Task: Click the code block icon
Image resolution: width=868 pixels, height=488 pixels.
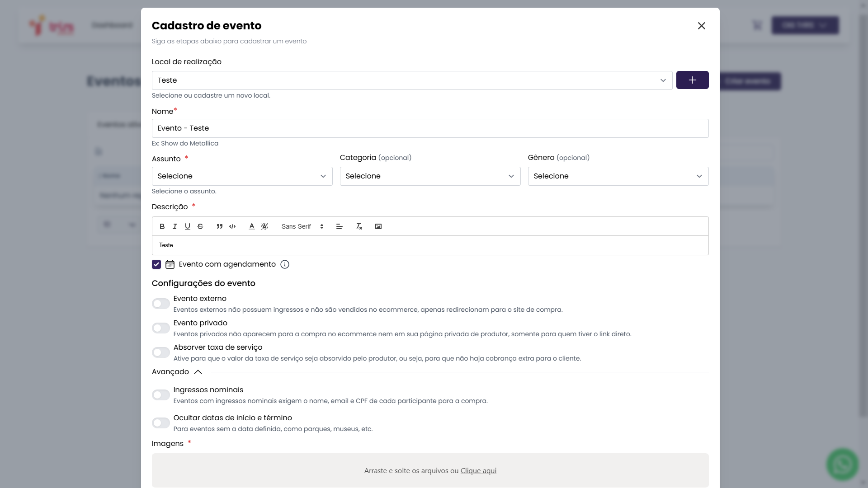Action: tap(232, 226)
